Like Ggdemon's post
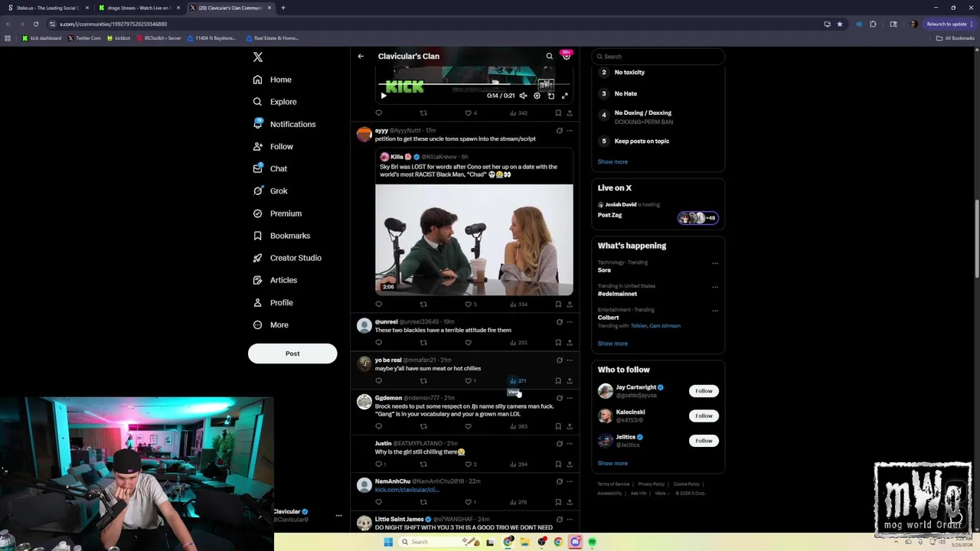Screen dimensions: 980x551 coord(469,426)
